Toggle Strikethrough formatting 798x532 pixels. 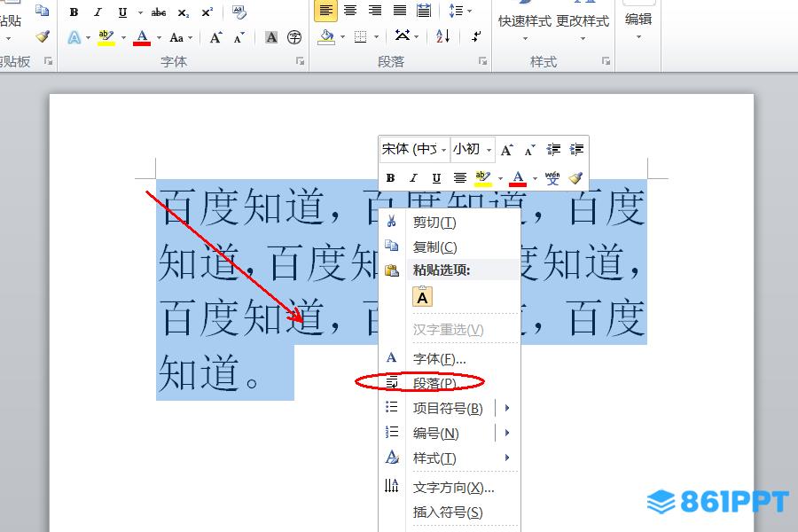159,12
